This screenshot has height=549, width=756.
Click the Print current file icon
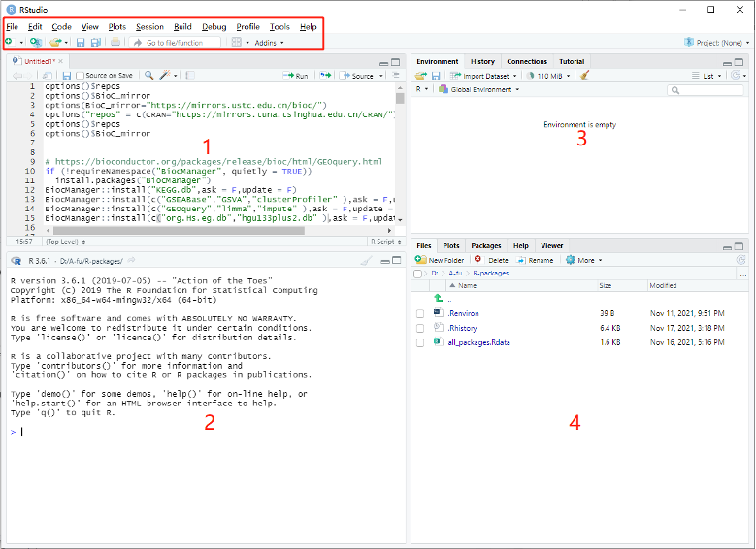[115, 43]
